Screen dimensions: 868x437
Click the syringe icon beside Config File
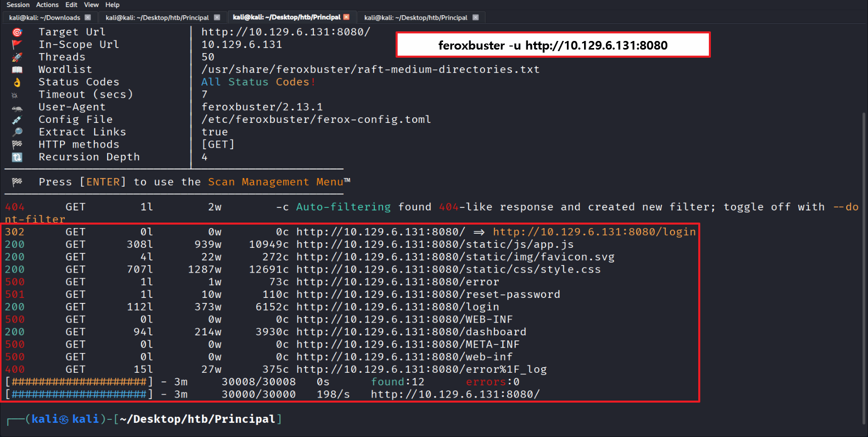[x=17, y=120]
